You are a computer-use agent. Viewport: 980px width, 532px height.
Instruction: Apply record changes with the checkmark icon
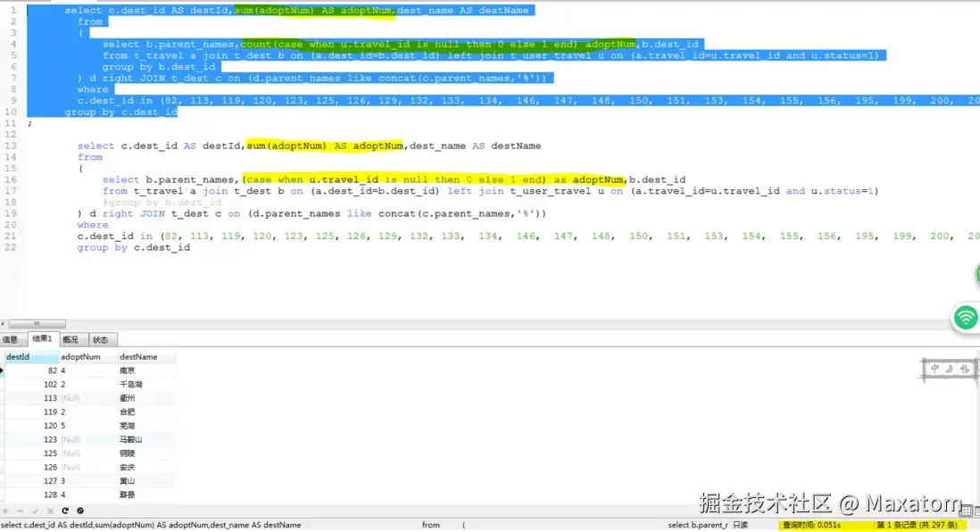click(x=34, y=511)
